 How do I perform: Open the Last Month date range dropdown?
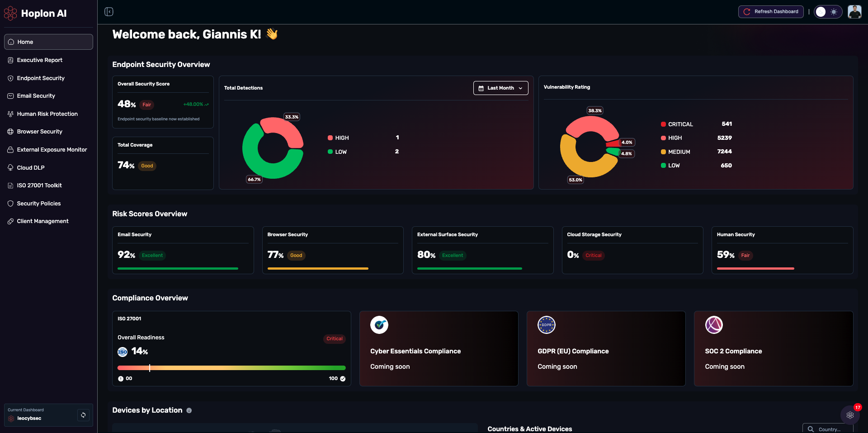[500, 88]
